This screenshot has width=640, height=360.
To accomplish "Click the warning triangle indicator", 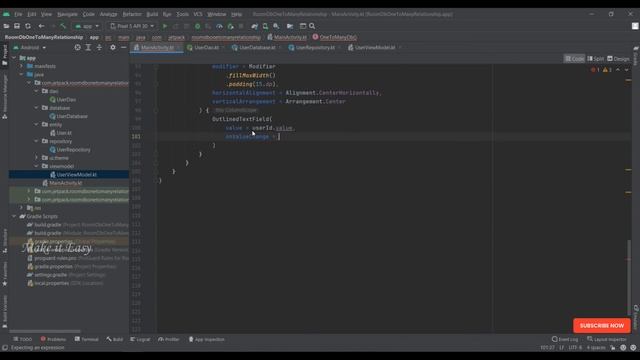I will [607, 70].
